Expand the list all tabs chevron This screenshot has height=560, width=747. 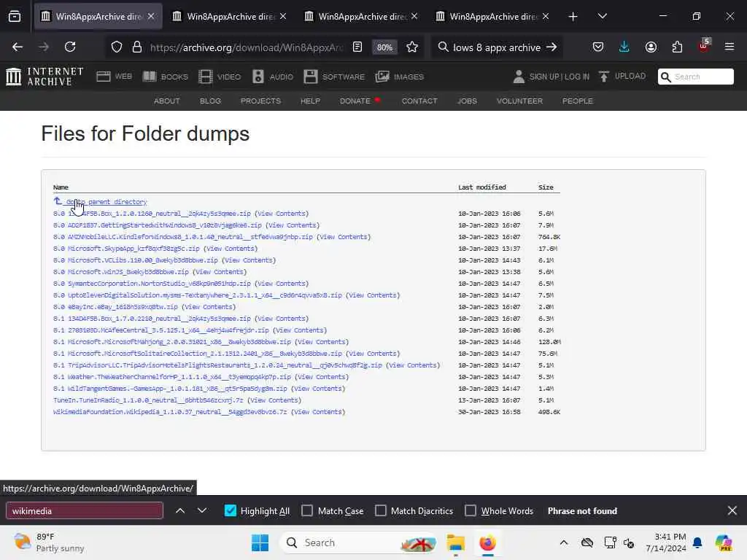click(x=602, y=16)
